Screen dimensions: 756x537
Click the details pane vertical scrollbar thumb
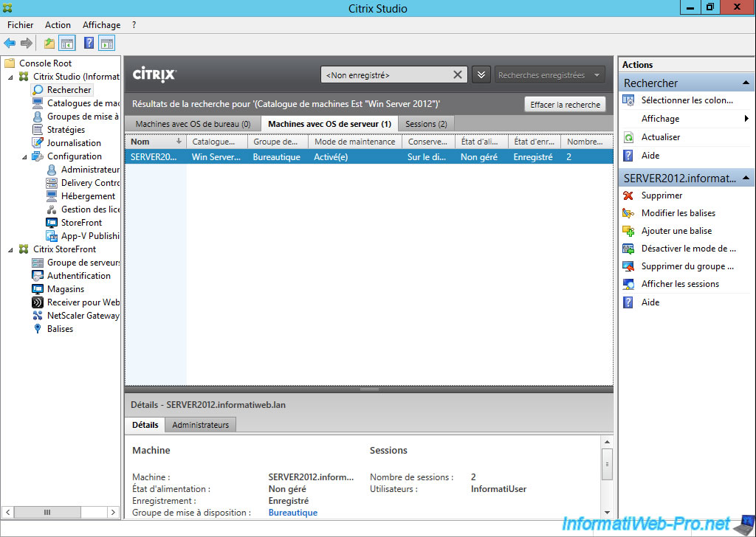coord(607,464)
